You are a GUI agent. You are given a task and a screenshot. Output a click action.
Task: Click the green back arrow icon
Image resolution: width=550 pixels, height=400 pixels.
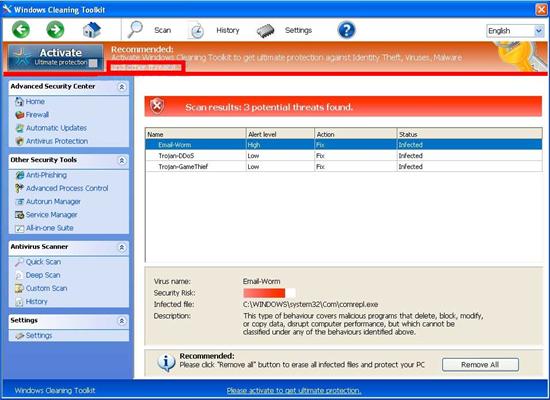tap(21, 29)
